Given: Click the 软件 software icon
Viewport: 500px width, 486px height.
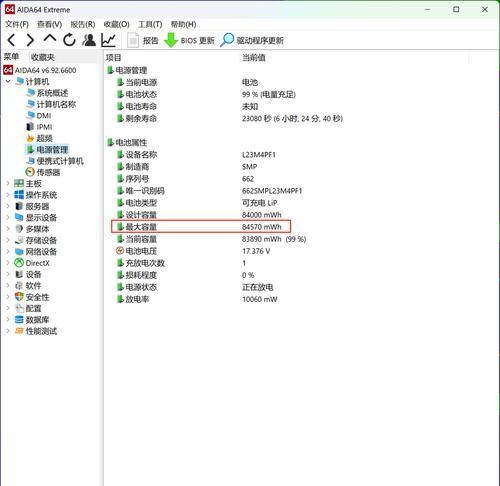Looking at the screenshot, I should pyautogui.click(x=19, y=286).
